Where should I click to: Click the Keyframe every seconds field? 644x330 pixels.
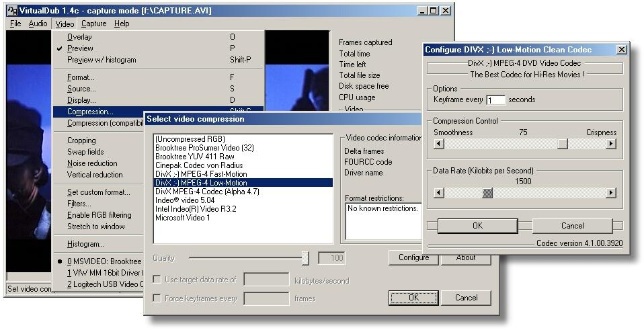495,100
